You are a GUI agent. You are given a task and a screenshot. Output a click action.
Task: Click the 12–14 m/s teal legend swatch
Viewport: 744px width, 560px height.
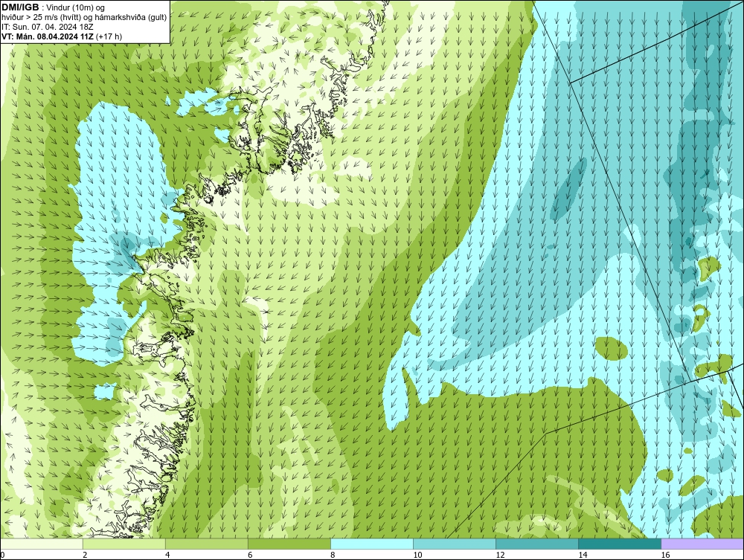537,544
